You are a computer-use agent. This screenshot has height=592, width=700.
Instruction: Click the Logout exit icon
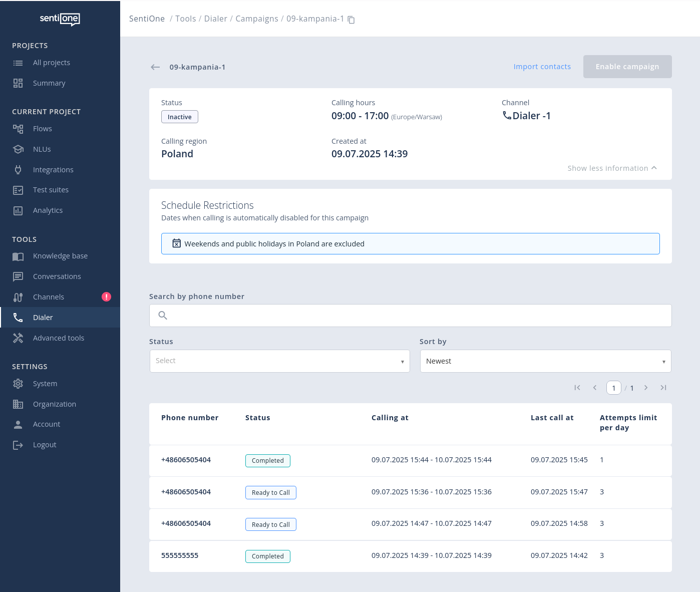[18, 445]
